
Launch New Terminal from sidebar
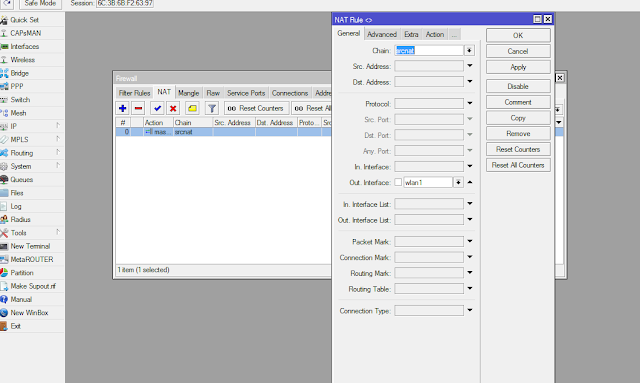pyautogui.click(x=30, y=246)
